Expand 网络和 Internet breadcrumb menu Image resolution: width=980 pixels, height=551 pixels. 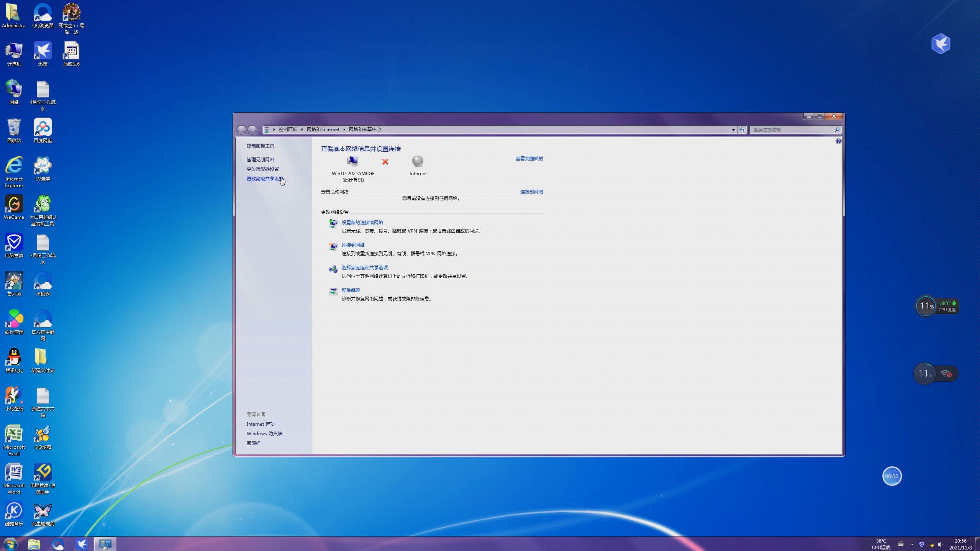[x=344, y=129]
